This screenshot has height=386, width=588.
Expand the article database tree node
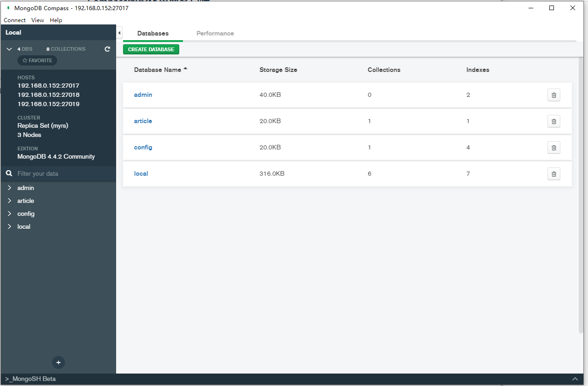click(x=9, y=201)
